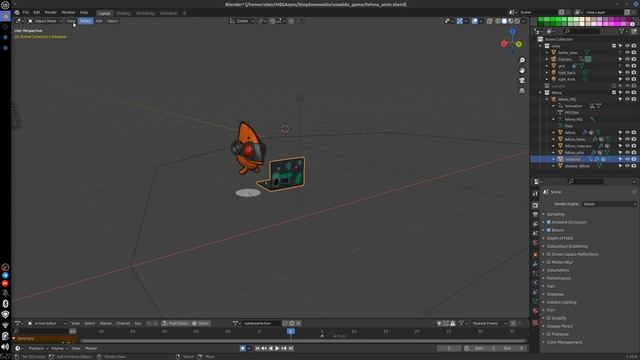Open the View menu in 3D viewport header
The width and height of the screenshot is (640, 360).
coord(71,21)
